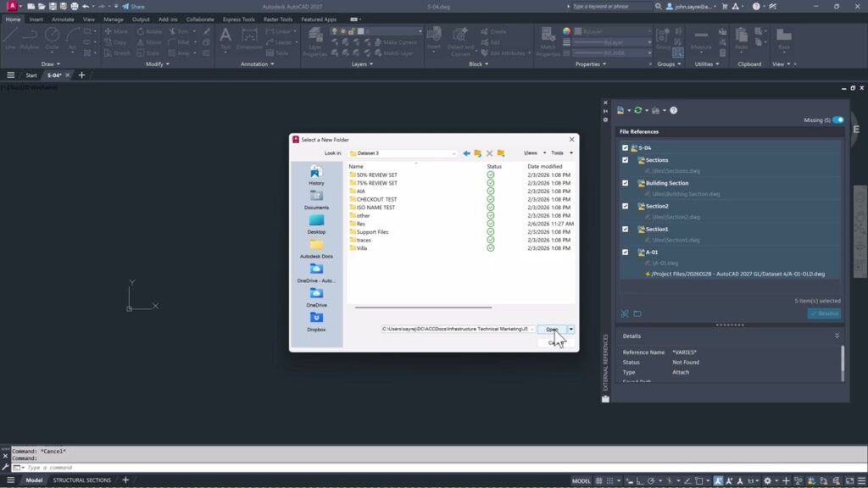Go up one folder level in the dialog

click(478, 153)
